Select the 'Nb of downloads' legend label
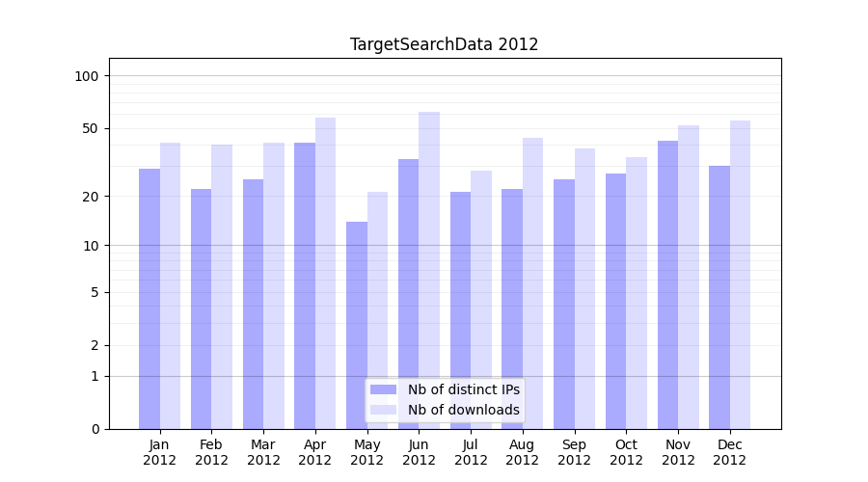Image resolution: width=868 pixels, height=482 pixels. click(463, 410)
